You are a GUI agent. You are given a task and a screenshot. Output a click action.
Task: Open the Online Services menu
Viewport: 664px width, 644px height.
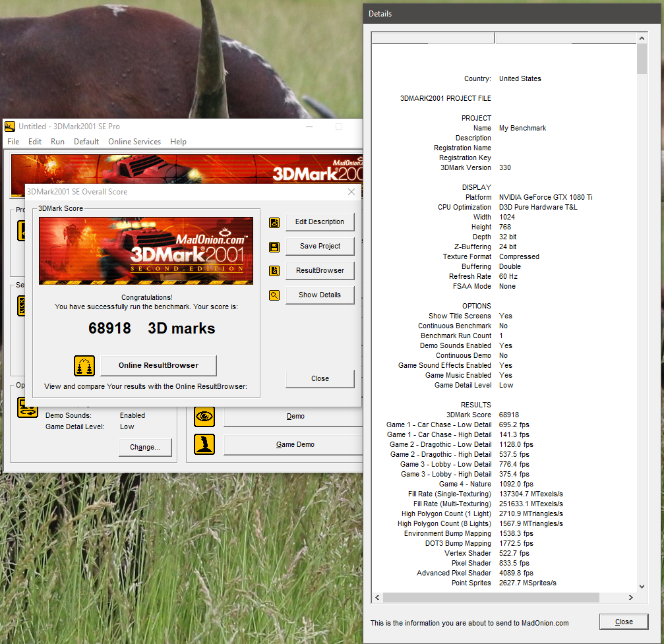pos(135,142)
